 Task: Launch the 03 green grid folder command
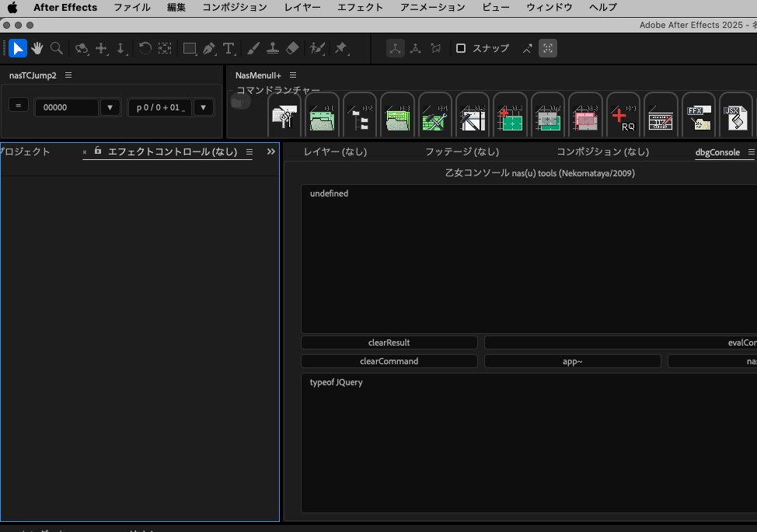397,117
